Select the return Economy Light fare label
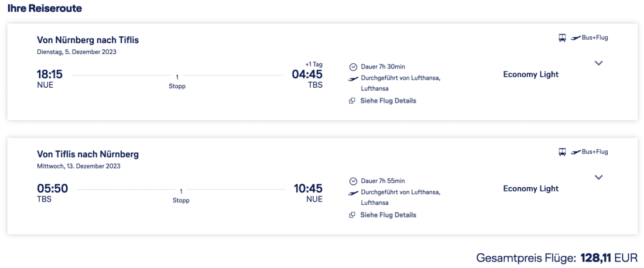Image resolution: width=644 pixels, height=268 pixels. pyautogui.click(x=530, y=188)
